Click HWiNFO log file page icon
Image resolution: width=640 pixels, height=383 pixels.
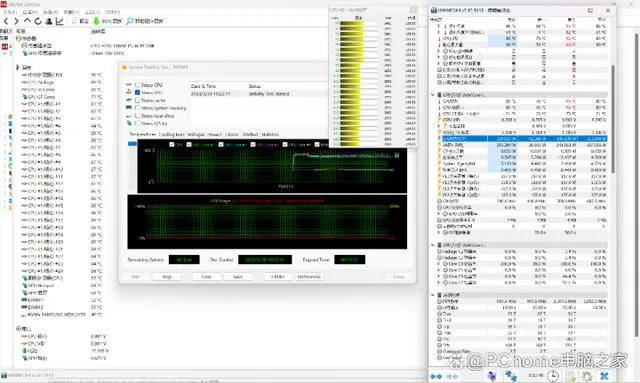coord(571,376)
